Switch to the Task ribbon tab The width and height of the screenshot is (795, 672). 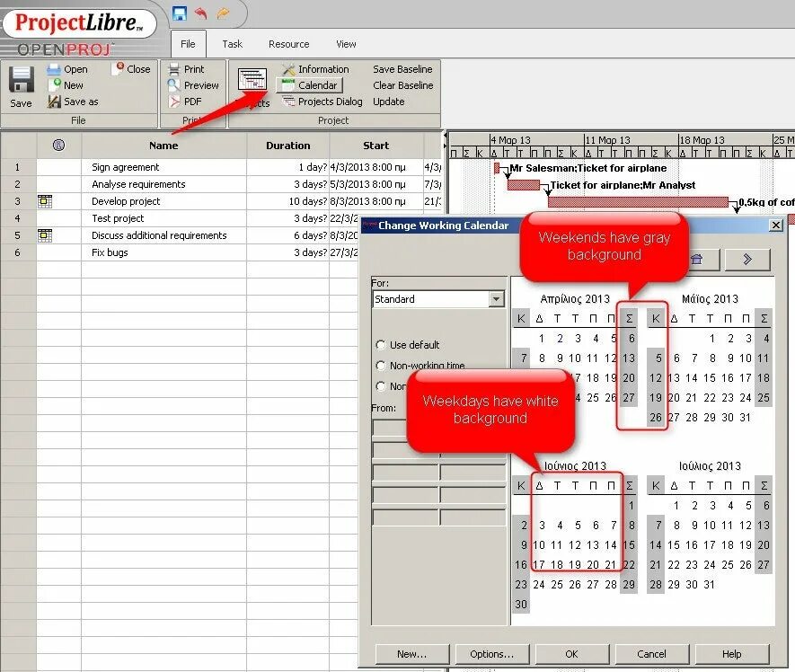[x=233, y=44]
